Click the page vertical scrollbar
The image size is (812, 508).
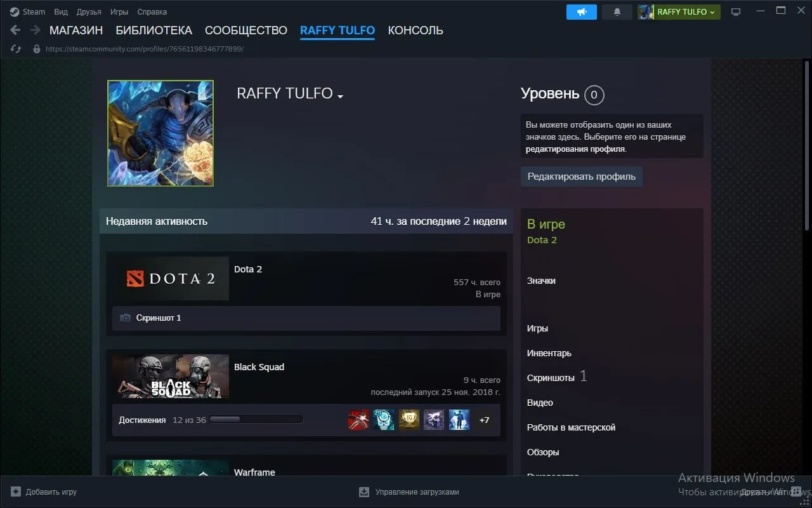[807, 146]
